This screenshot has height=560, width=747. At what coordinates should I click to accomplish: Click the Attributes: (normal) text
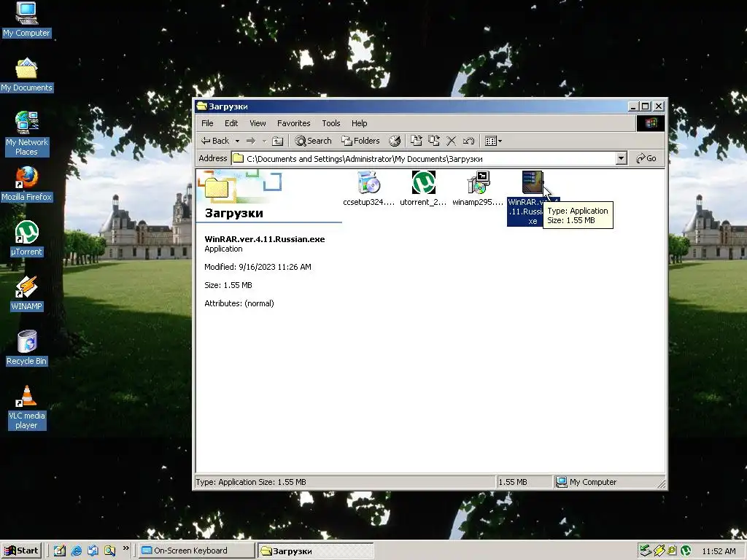pyautogui.click(x=239, y=303)
